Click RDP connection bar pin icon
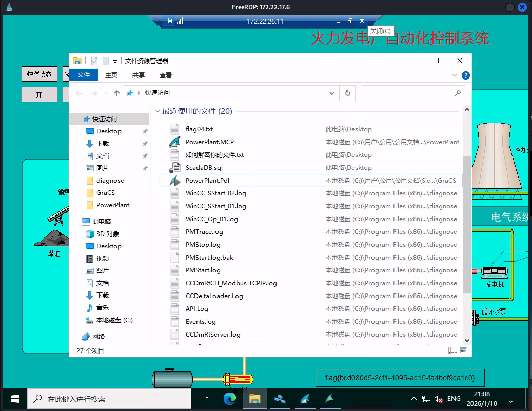532x411 pixels. (x=169, y=21)
